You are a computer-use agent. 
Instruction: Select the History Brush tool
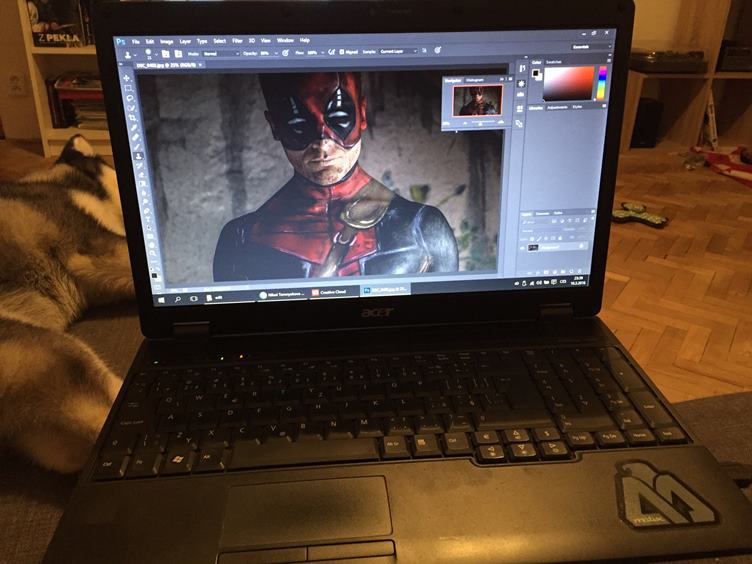click(140, 166)
